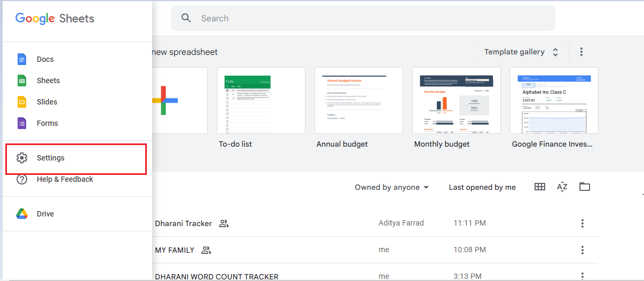The image size is (644, 281).
Task: Open more options for Dharani Tracker
Action: point(583,223)
